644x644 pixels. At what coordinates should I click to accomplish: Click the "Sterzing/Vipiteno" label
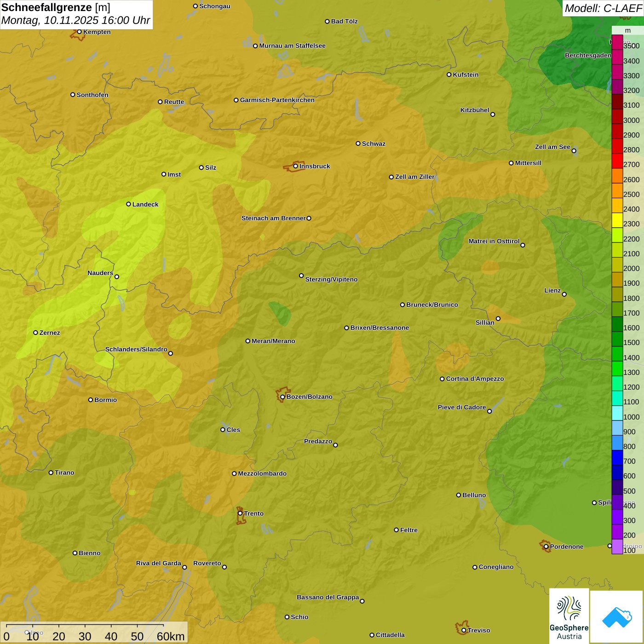[331, 279]
